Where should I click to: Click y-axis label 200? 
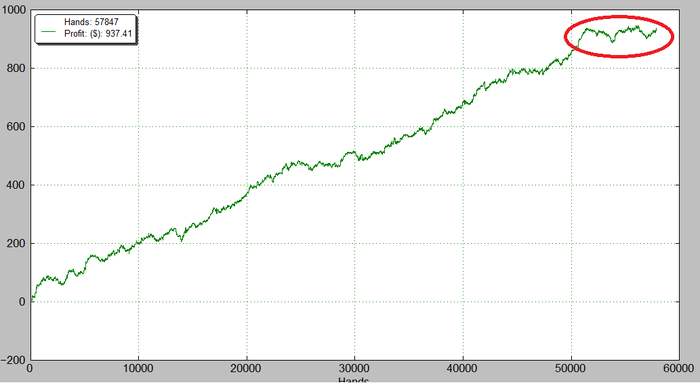[16, 243]
